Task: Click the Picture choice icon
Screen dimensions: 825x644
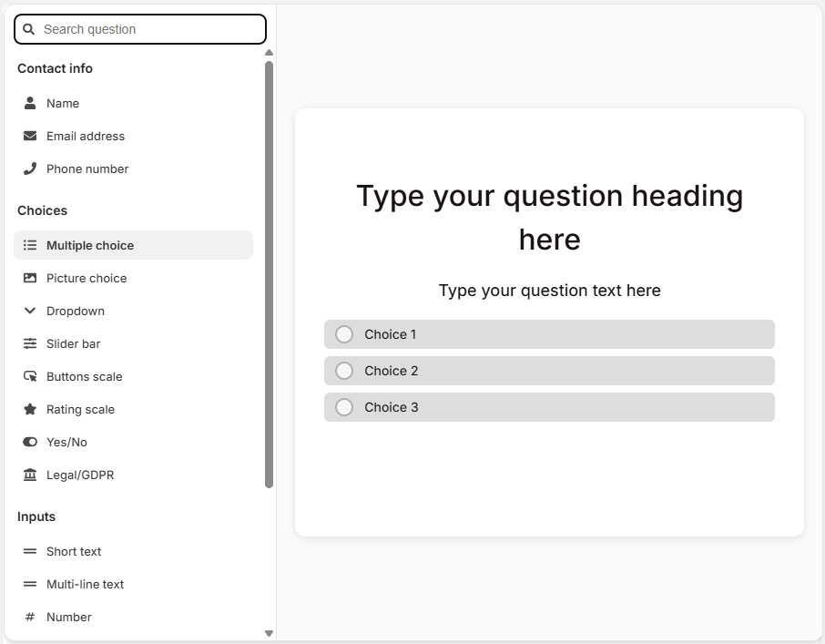Action: tap(29, 278)
